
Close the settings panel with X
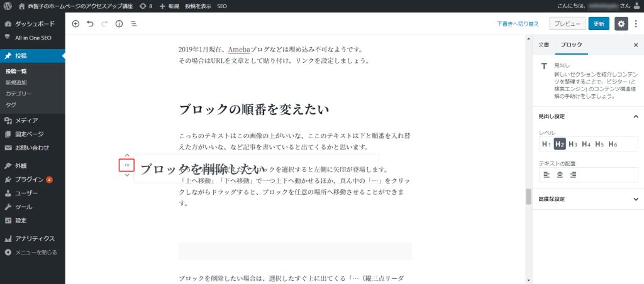636,45
